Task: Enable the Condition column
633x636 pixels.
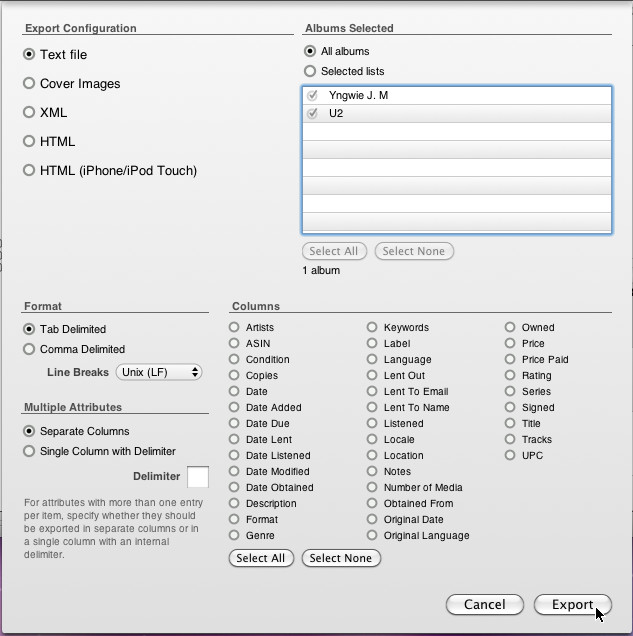Action: pos(234,359)
